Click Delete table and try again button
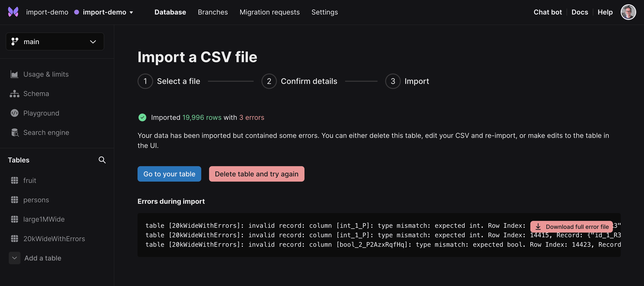 (256, 174)
